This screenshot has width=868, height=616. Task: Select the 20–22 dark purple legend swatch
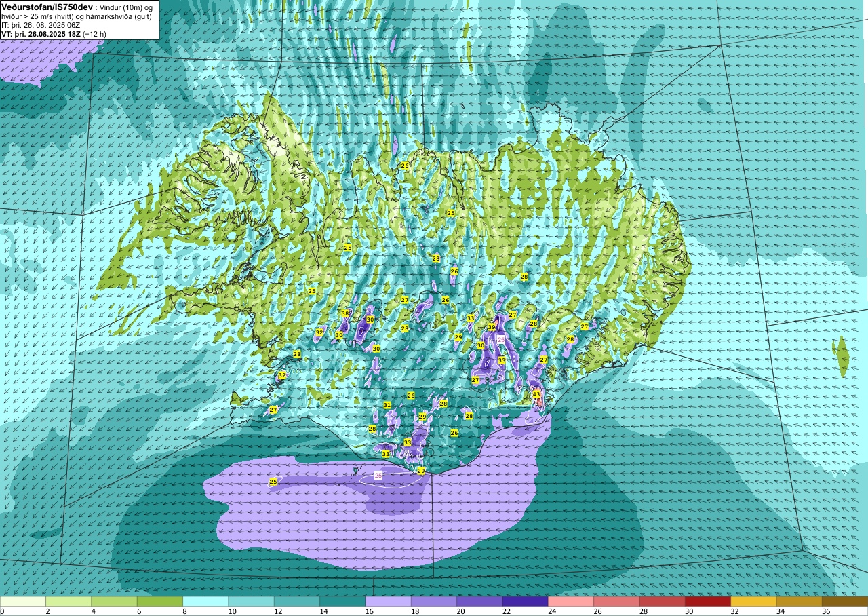tap(479, 601)
